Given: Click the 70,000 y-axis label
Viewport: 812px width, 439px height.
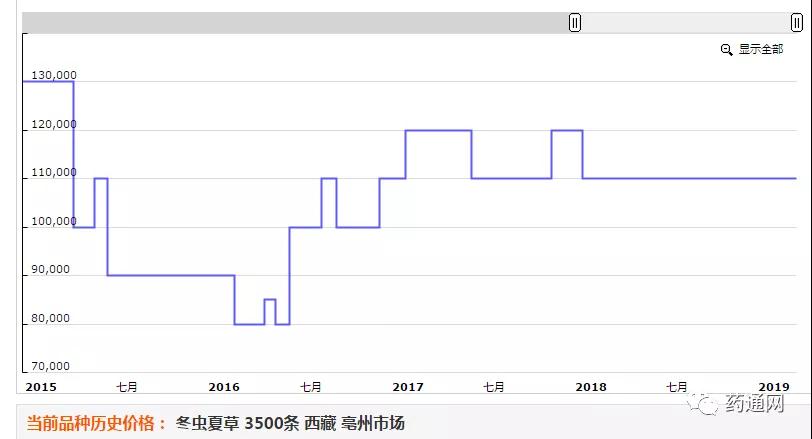Looking at the screenshot, I should [50, 366].
